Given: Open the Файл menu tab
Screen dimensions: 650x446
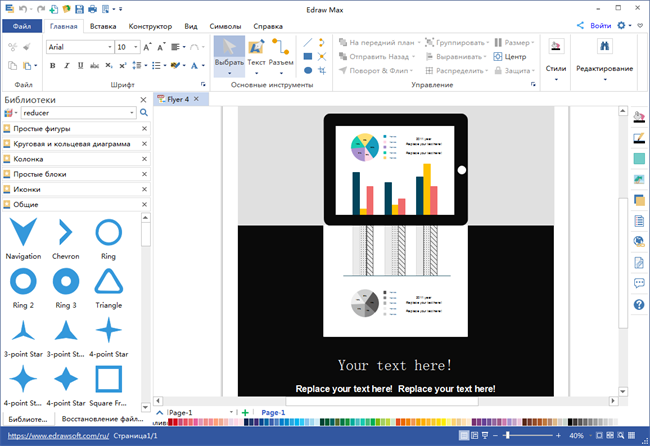Looking at the screenshot, I should [22, 26].
